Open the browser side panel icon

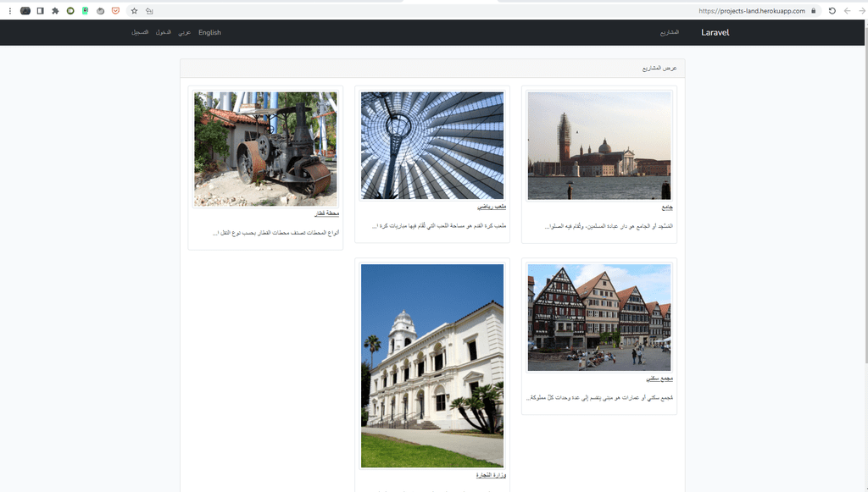[x=41, y=10]
